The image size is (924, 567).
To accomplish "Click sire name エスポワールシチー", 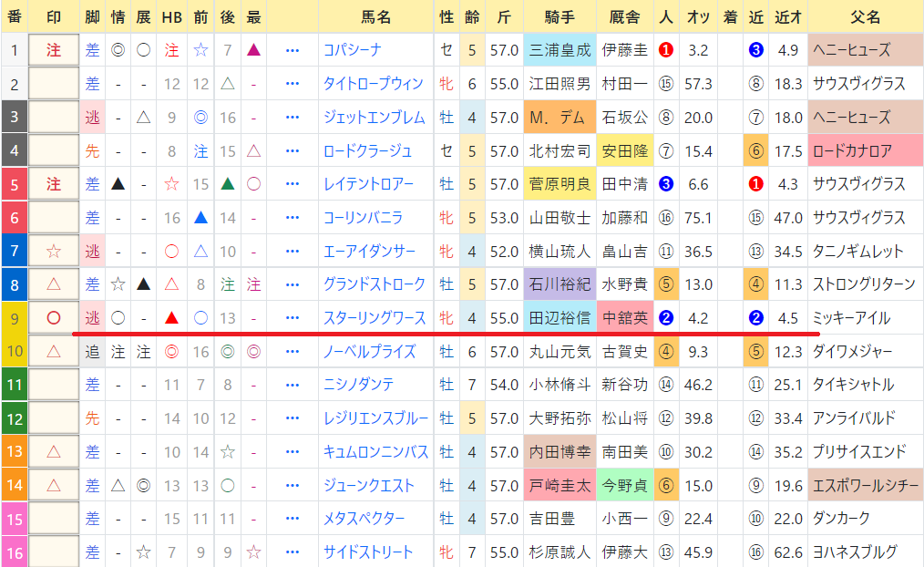I will 866,486.
